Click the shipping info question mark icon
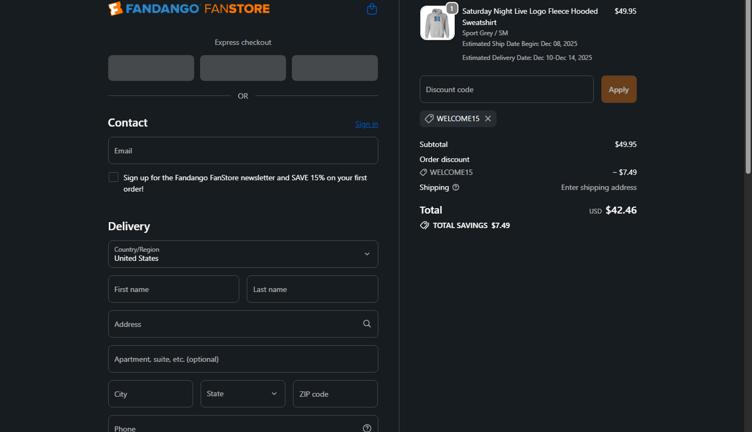 pyautogui.click(x=456, y=187)
